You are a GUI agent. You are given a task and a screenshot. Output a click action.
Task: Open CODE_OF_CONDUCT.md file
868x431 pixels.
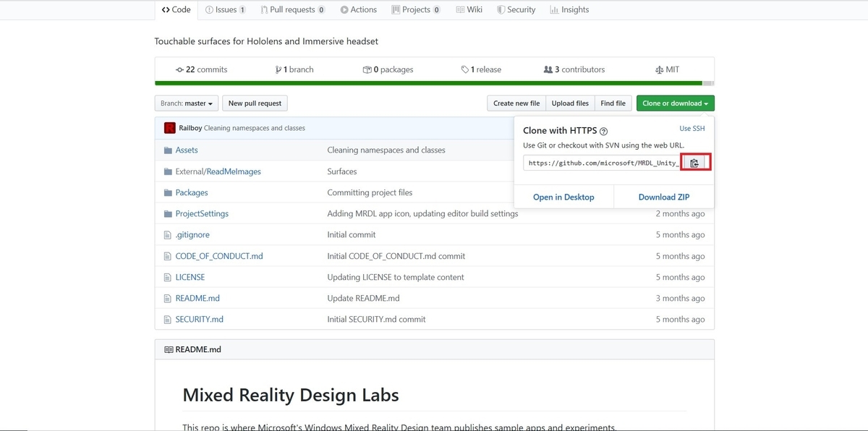[219, 257]
